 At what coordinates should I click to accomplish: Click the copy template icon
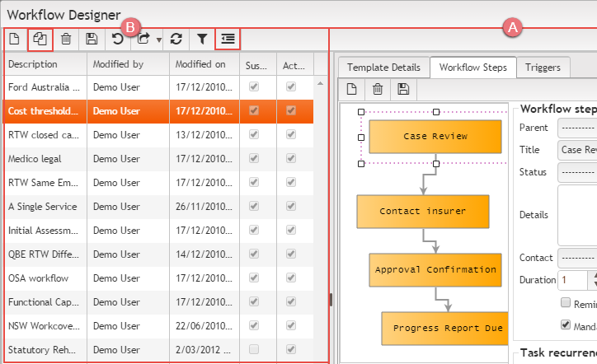point(40,39)
